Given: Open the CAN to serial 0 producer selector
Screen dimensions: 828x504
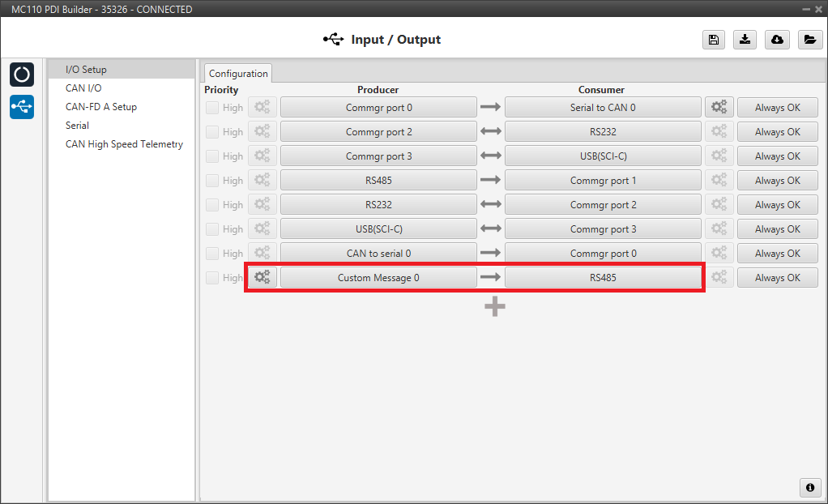Looking at the screenshot, I should (378, 253).
